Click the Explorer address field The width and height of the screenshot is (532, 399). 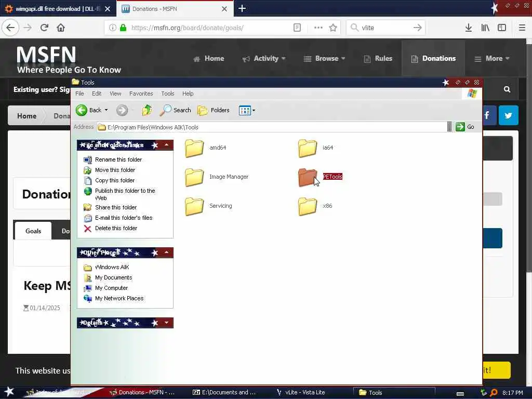[272, 127]
